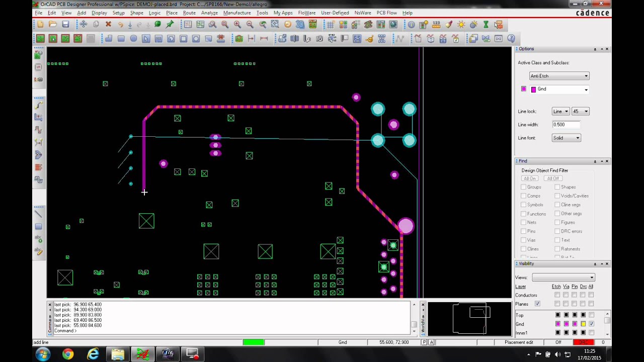Click the blue question mark Help icon
Image resolution: width=644 pixels, height=362 pixels.
[511, 38]
